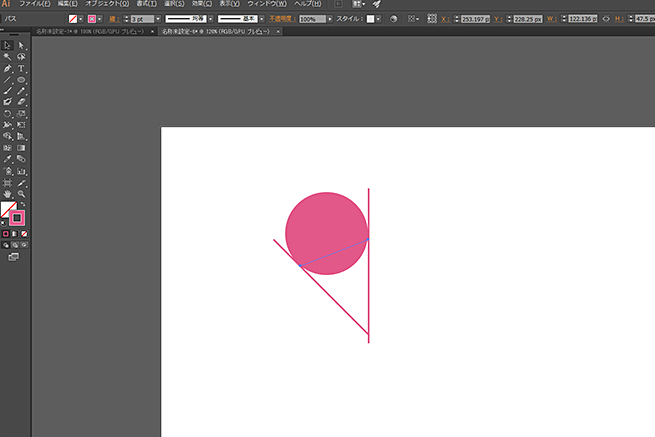
Task: Activate the Type tool
Action: 21,68
